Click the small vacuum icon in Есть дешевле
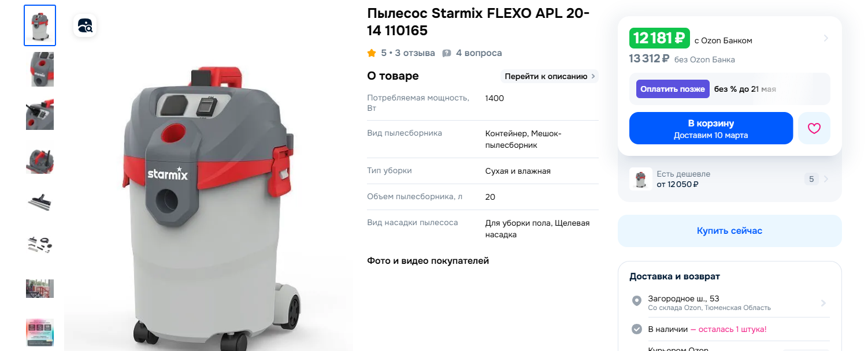This screenshot has height=351, width=868. 640,179
